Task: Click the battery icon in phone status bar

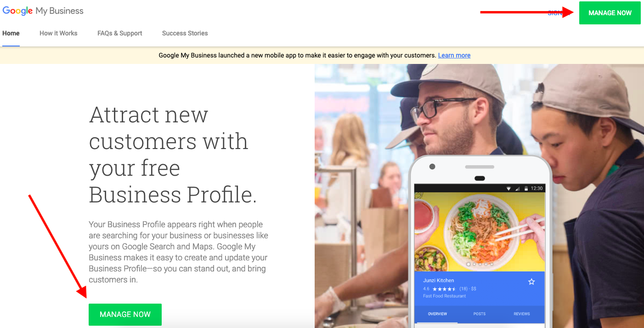Action: [526, 189]
